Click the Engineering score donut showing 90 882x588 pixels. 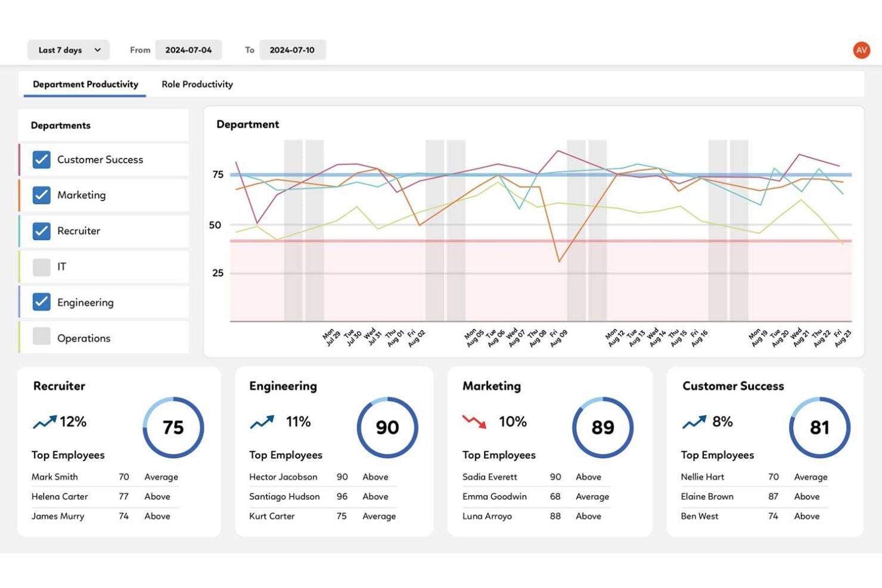(387, 427)
